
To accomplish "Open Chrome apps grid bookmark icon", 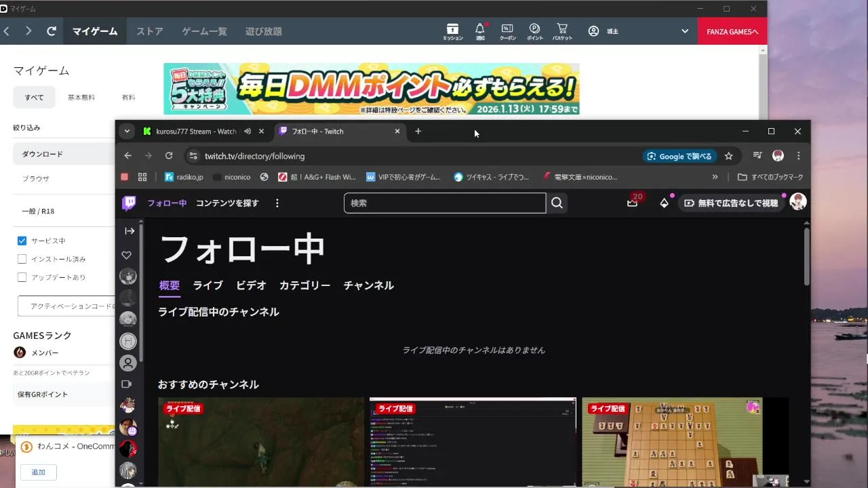I will click(142, 177).
